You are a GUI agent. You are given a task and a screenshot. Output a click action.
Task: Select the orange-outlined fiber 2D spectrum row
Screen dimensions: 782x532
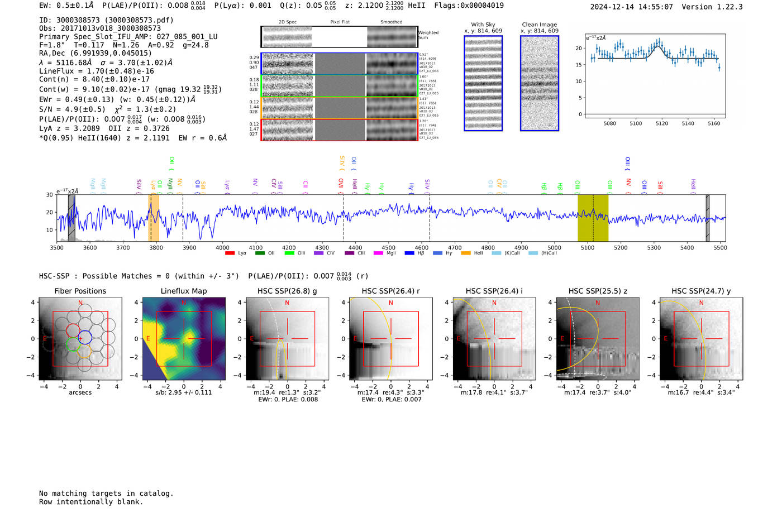coord(340,108)
